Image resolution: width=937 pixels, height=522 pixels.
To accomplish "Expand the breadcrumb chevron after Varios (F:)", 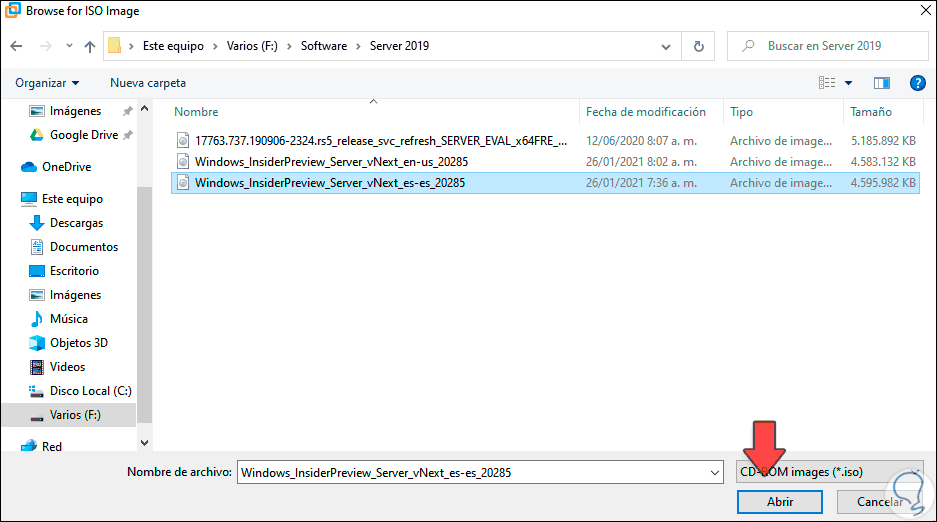I will pyautogui.click(x=289, y=46).
